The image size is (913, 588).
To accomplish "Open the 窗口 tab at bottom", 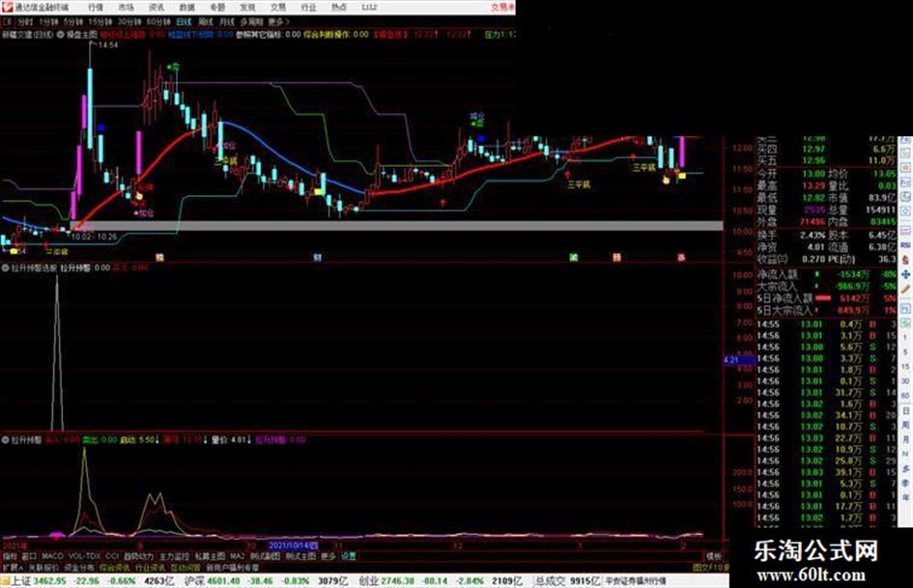I will coord(29,556).
